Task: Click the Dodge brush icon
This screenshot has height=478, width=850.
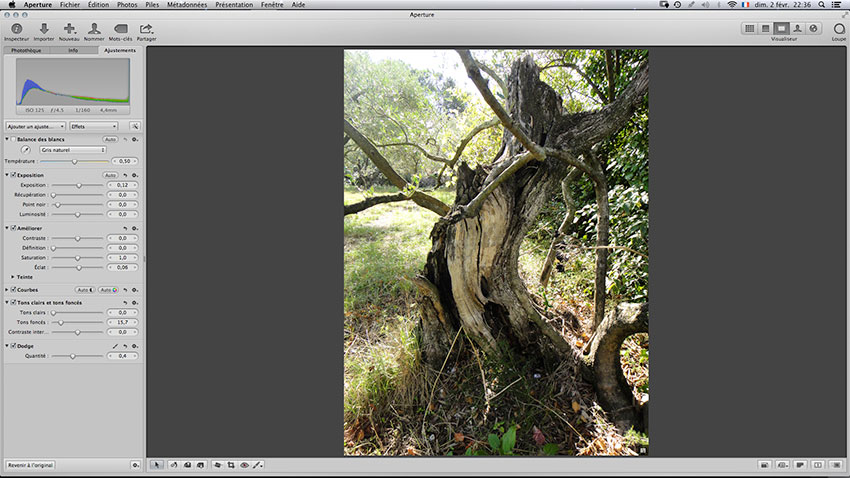Action: click(115, 346)
